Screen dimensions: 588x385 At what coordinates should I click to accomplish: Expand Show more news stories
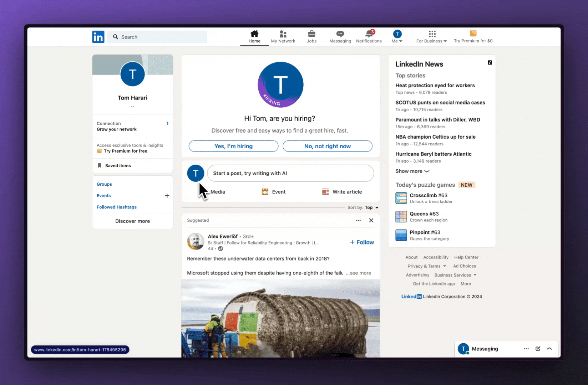pos(412,171)
